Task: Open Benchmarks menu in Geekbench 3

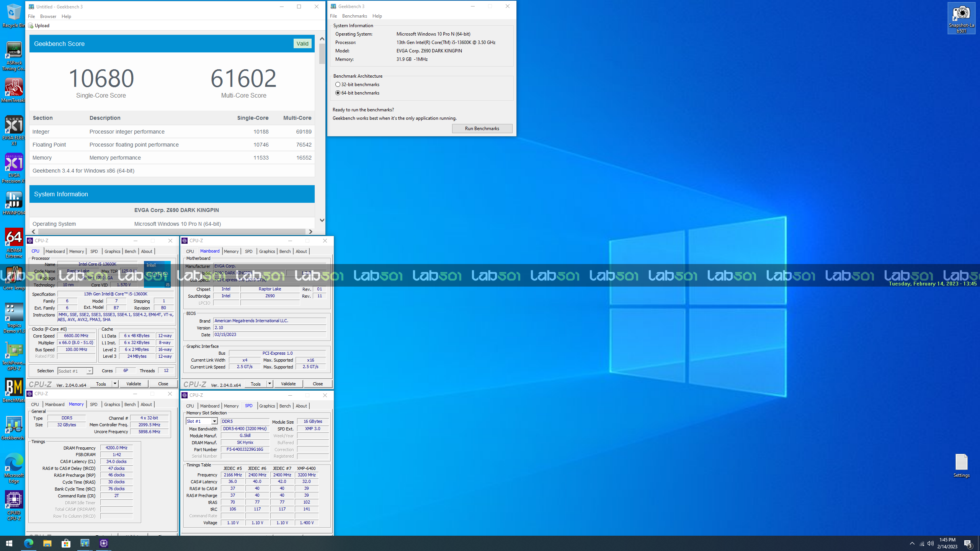Action: click(x=354, y=16)
